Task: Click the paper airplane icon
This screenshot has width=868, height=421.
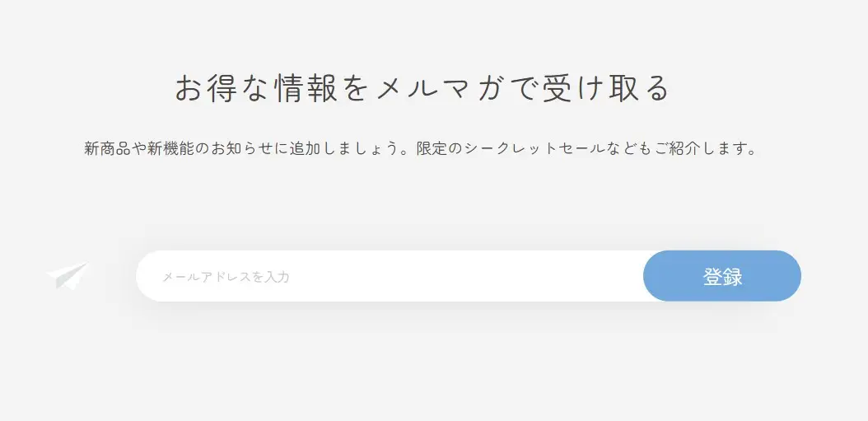Action: [x=68, y=275]
